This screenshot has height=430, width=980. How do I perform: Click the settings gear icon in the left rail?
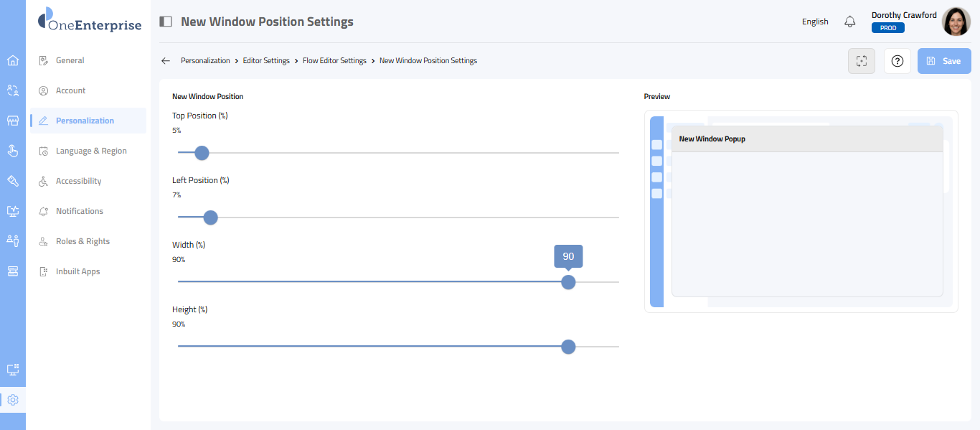click(x=12, y=400)
